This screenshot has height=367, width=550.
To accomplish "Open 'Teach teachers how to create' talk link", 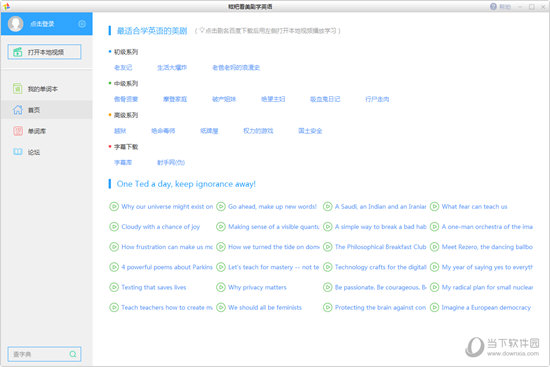I will point(167,307).
